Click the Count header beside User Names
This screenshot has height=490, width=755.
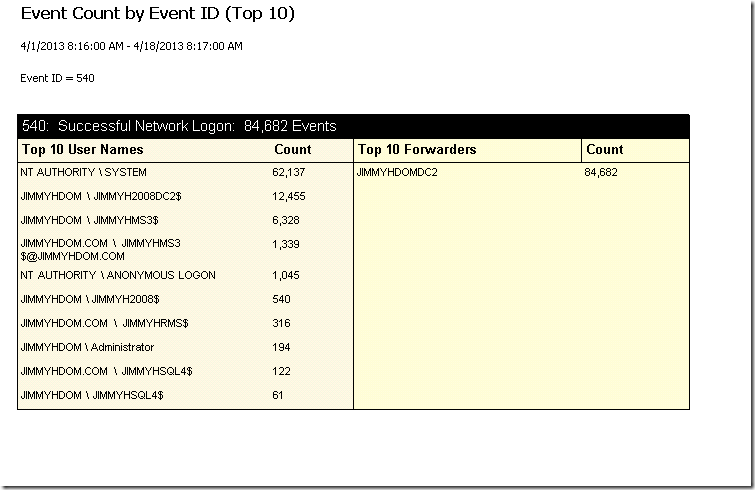pos(293,149)
